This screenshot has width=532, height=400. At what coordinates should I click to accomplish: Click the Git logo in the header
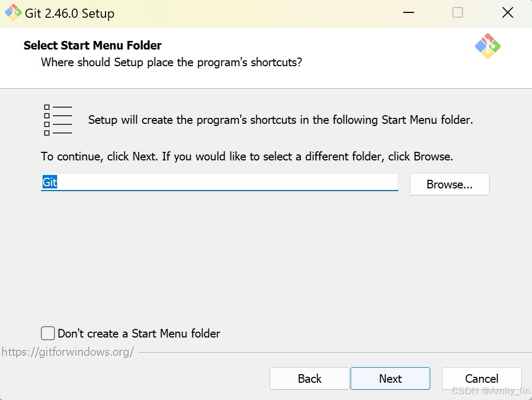coord(487,46)
